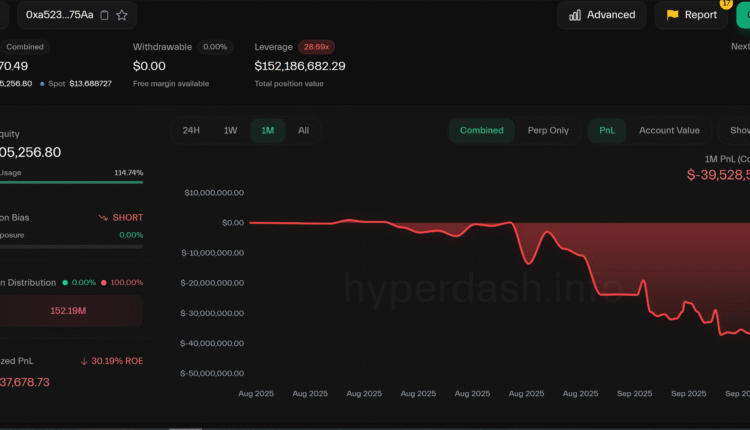Star this wallet as a favorite
Image resolution: width=750 pixels, height=430 pixels.
tap(122, 15)
